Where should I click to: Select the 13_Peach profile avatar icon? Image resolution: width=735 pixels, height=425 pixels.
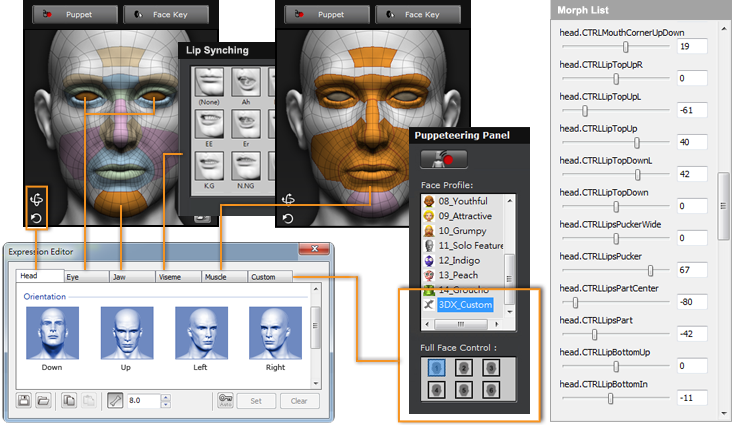(x=429, y=276)
